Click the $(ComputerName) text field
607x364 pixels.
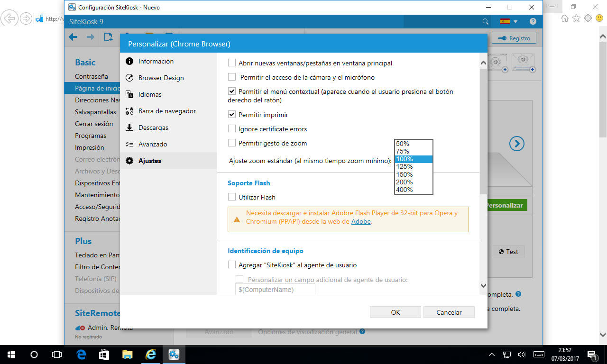coord(275,290)
